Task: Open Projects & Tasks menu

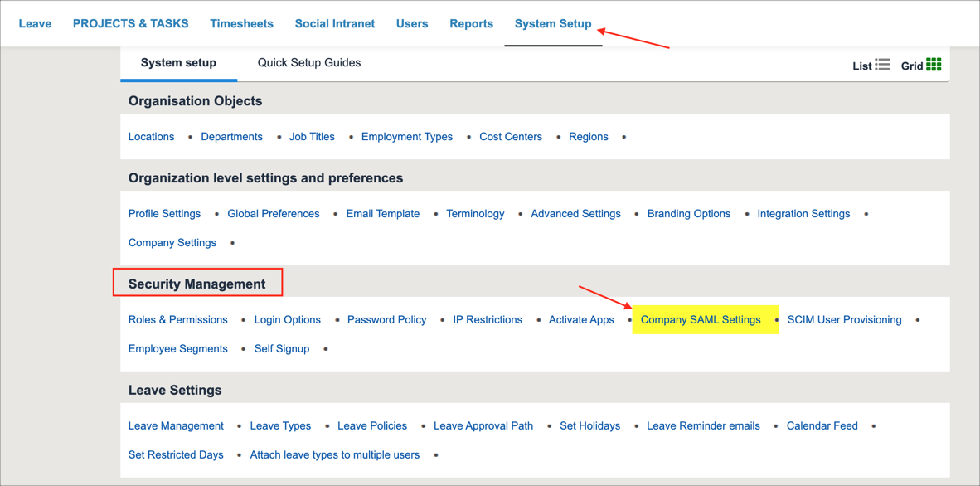Action: 130,23
